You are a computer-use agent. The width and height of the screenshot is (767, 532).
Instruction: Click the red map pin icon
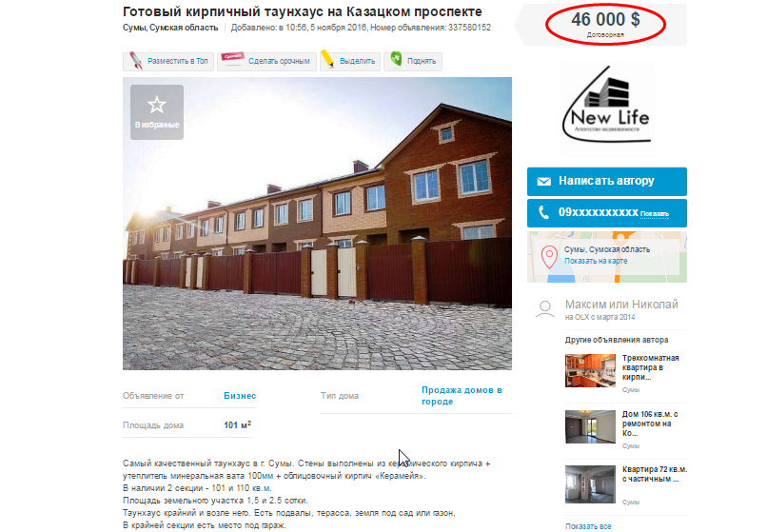pyautogui.click(x=549, y=256)
